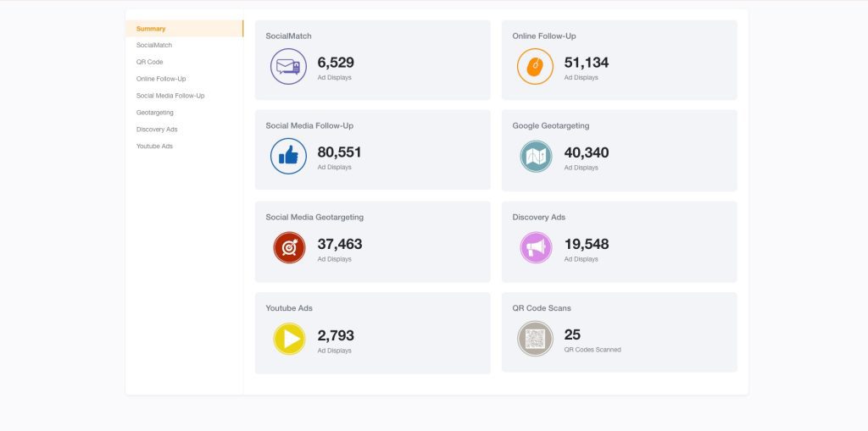Click the 80,551 Ad Displays number
The height and width of the screenshot is (431, 868).
coord(339,152)
